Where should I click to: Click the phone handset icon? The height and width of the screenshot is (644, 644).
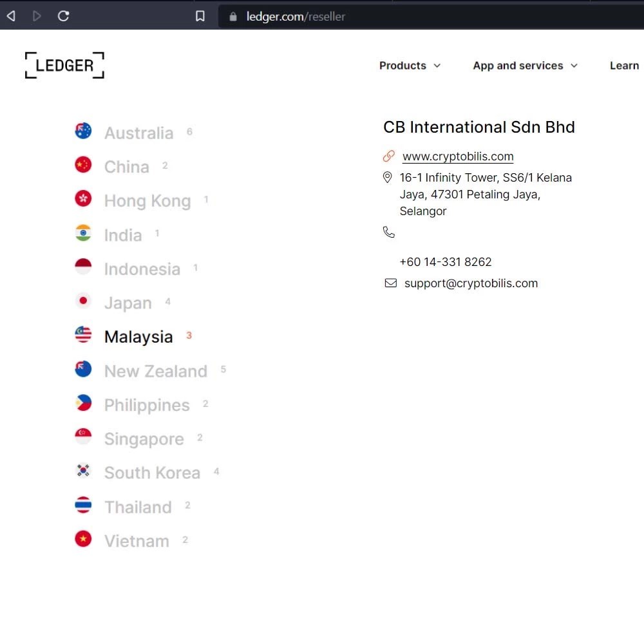pyautogui.click(x=388, y=232)
